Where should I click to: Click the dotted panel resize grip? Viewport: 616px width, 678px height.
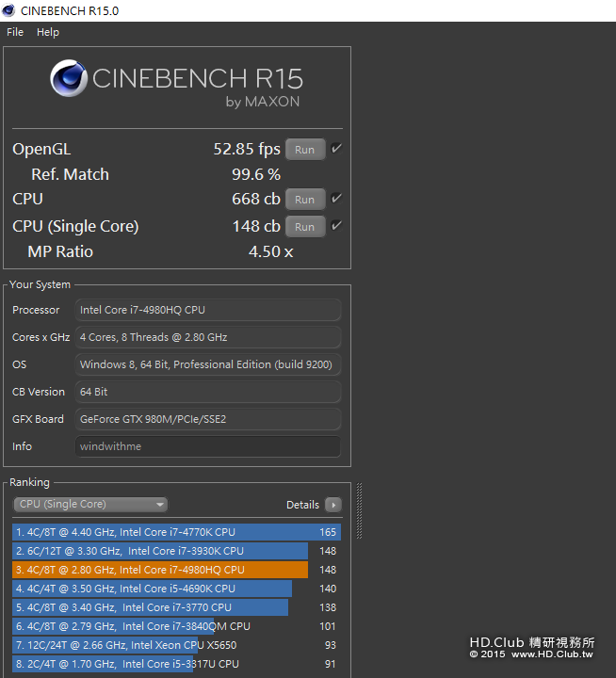(x=359, y=510)
